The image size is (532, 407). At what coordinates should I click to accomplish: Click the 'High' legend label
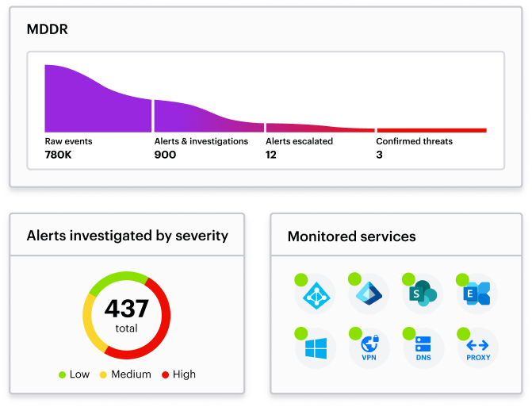point(184,374)
